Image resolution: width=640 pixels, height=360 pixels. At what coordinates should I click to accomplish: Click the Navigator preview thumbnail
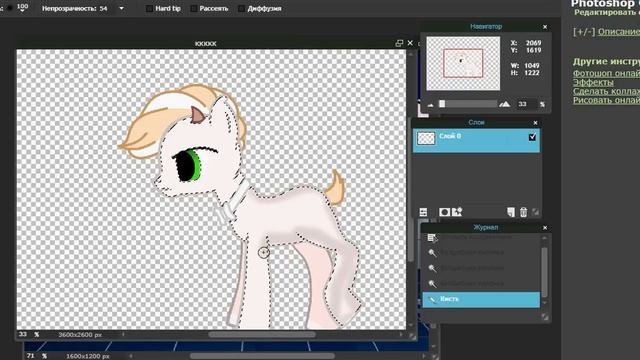[463, 63]
